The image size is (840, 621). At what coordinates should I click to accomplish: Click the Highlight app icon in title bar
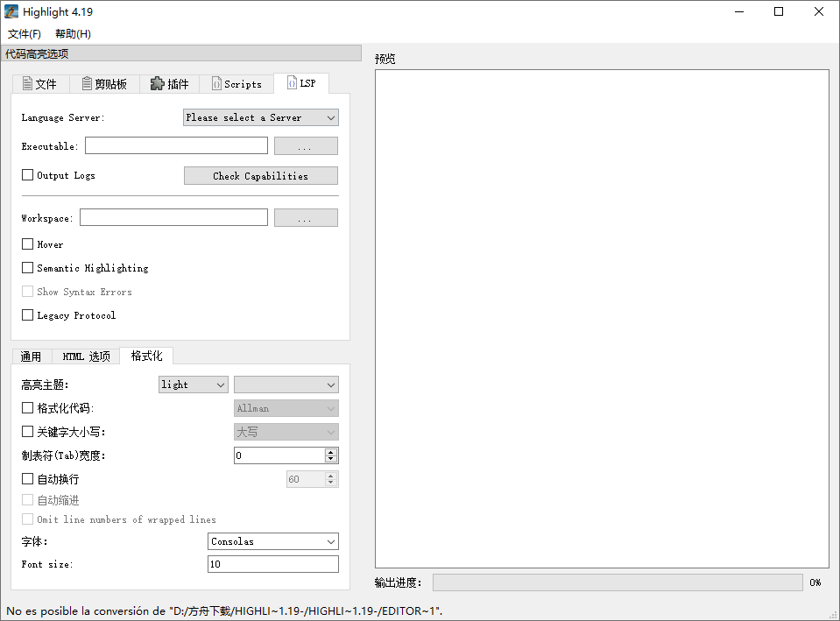(x=11, y=11)
